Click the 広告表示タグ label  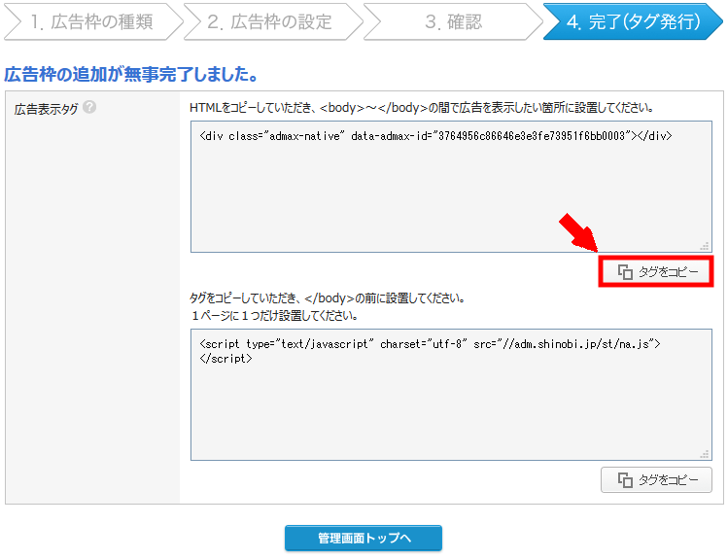tap(46, 110)
